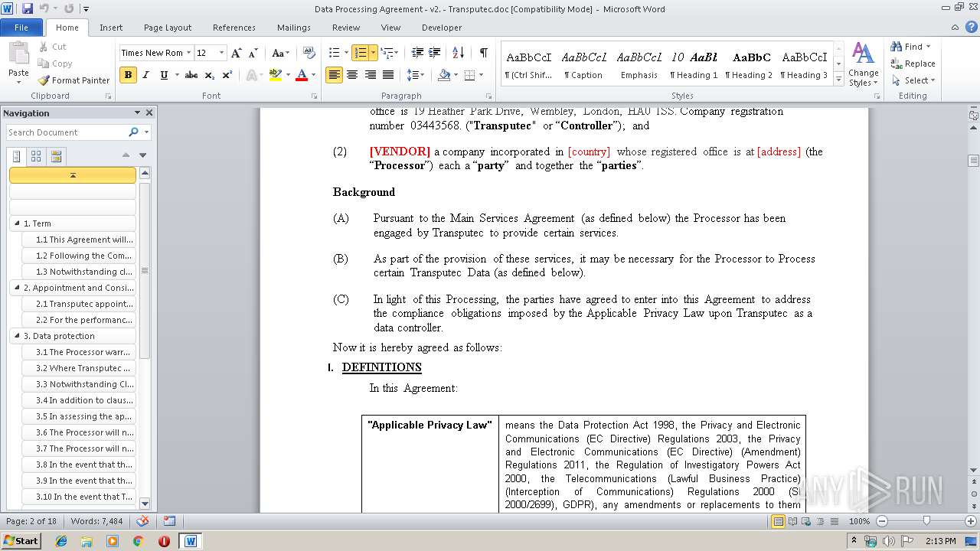Switch to the Page Layout tab
The height and width of the screenshot is (551, 980).
tap(168, 28)
